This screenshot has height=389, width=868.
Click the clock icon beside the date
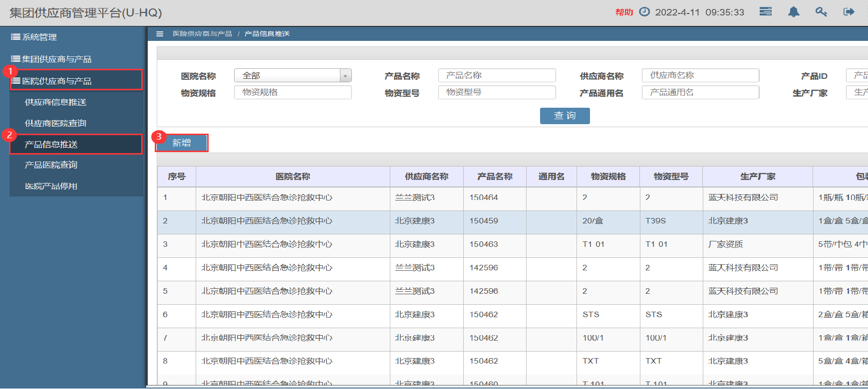pyautogui.click(x=644, y=11)
